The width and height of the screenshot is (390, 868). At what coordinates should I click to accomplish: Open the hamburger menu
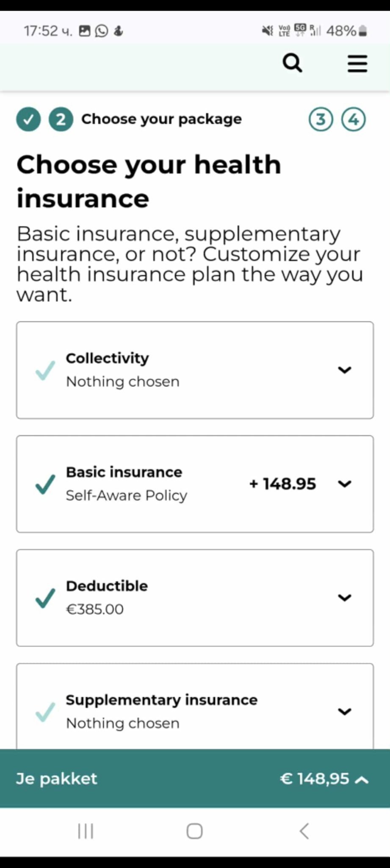[357, 64]
